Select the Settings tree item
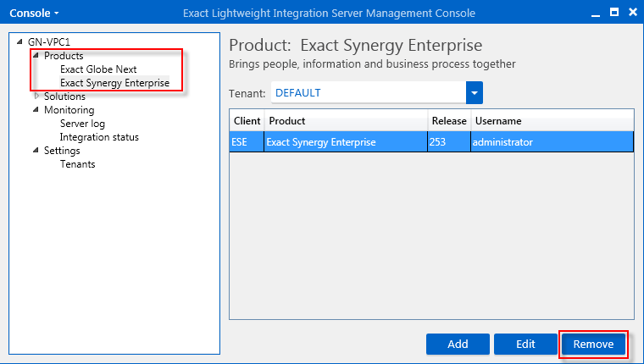 [x=62, y=150]
